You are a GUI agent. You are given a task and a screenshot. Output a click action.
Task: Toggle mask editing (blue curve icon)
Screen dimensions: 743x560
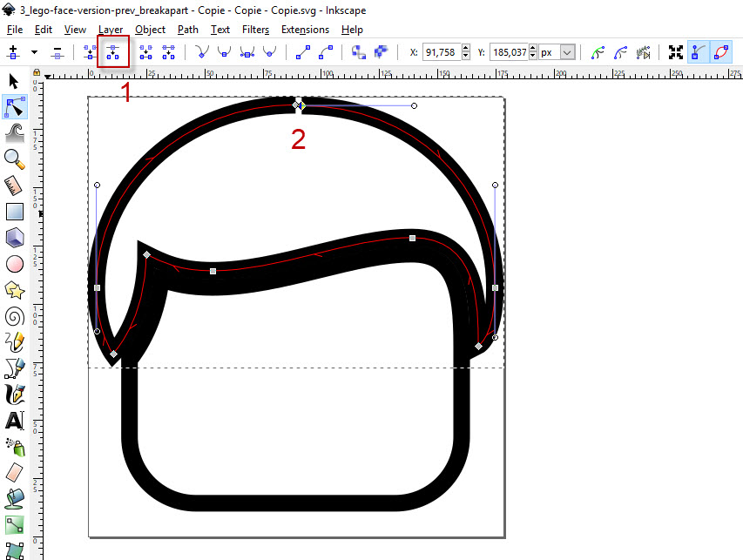(x=620, y=52)
